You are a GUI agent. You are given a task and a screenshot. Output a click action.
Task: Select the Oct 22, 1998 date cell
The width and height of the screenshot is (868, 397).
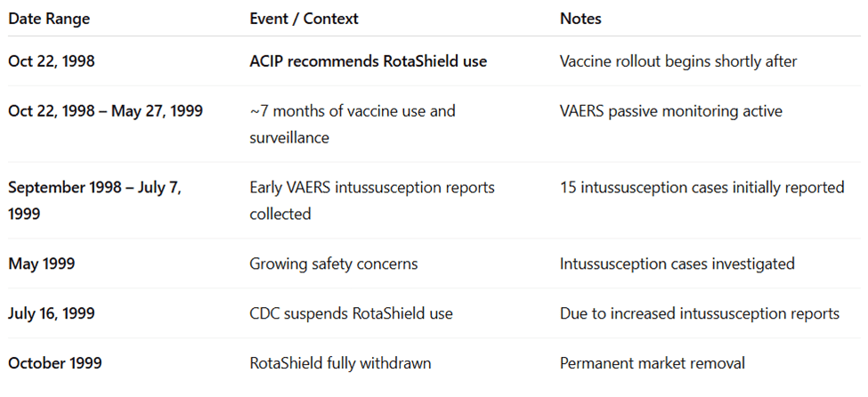[x=52, y=61]
